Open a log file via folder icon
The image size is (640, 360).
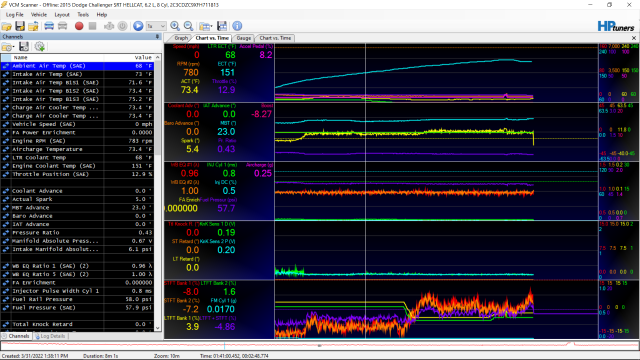coord(7,26)
